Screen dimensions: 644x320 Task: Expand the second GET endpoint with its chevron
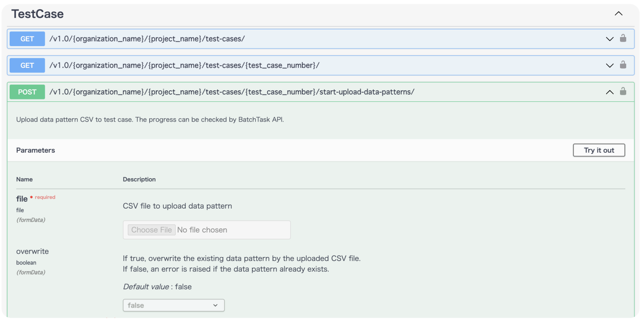609,65
